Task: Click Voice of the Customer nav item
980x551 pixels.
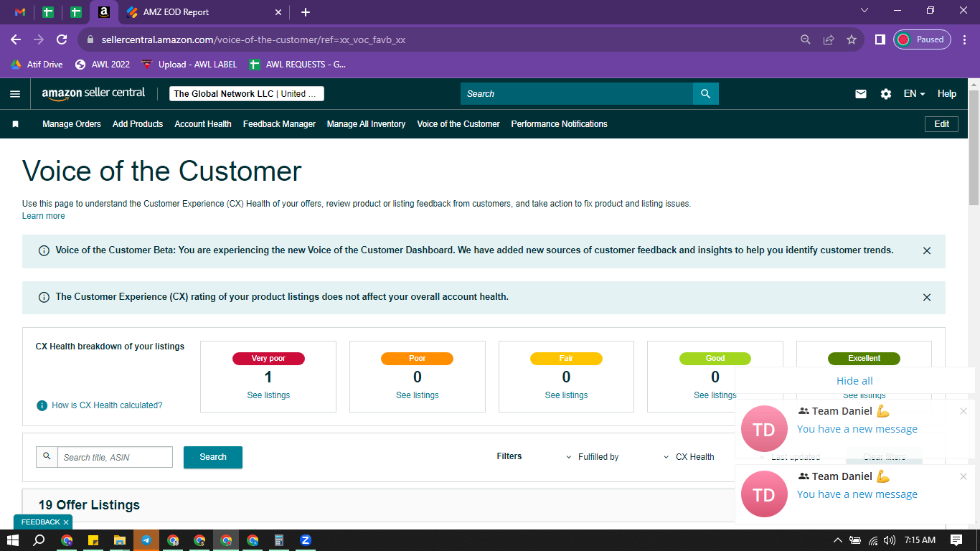Action: (458, 124)
